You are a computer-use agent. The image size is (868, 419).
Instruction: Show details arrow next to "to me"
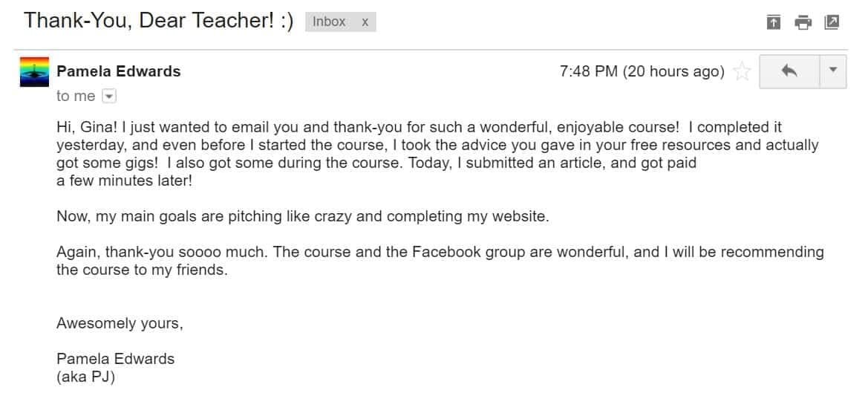point(108,96)
